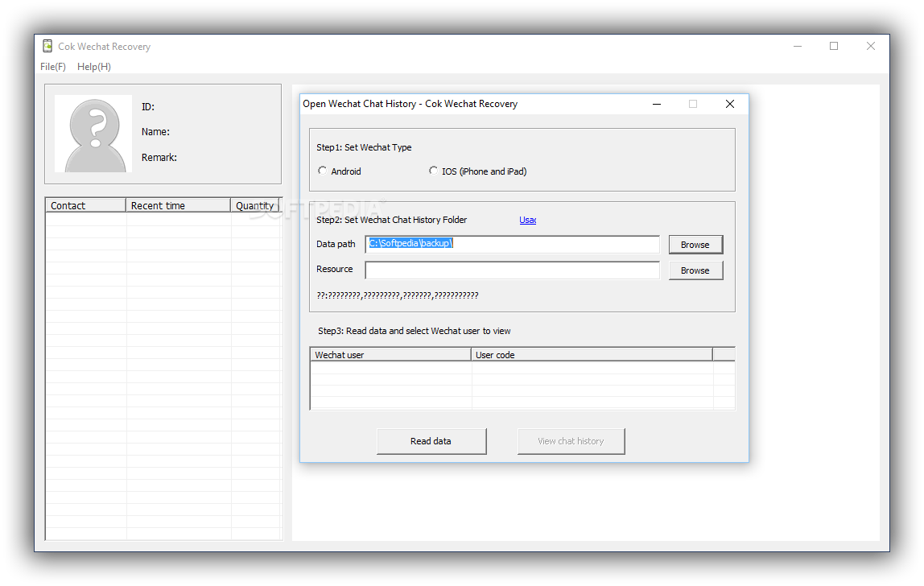This screenshot has height=586, width=924.
Task: Click the 'Step3: Read data and select' text
Action: tap(373, 331)
